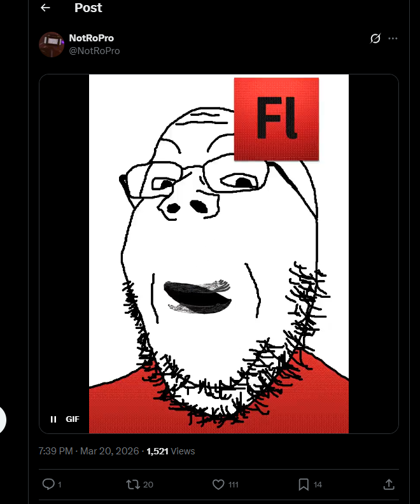Click the GIF label badge
420x504 pixels.
click(73, 419)
